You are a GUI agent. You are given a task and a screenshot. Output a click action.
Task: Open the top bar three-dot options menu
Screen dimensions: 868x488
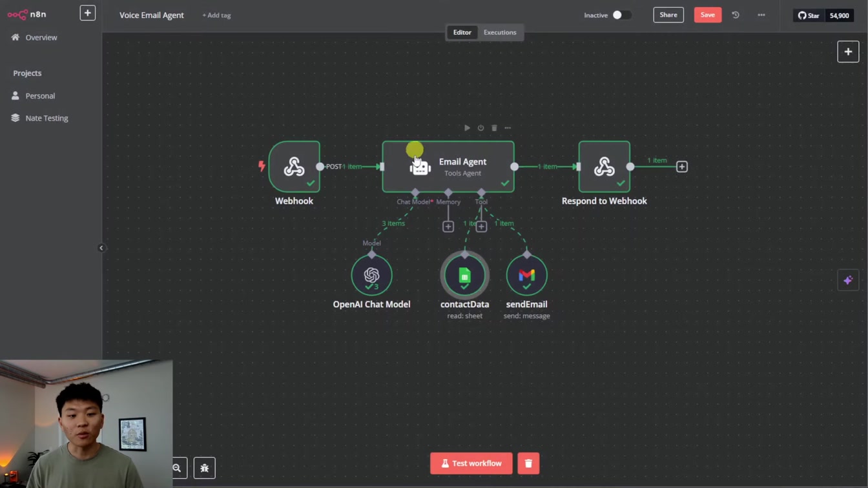tap(761, 15)
